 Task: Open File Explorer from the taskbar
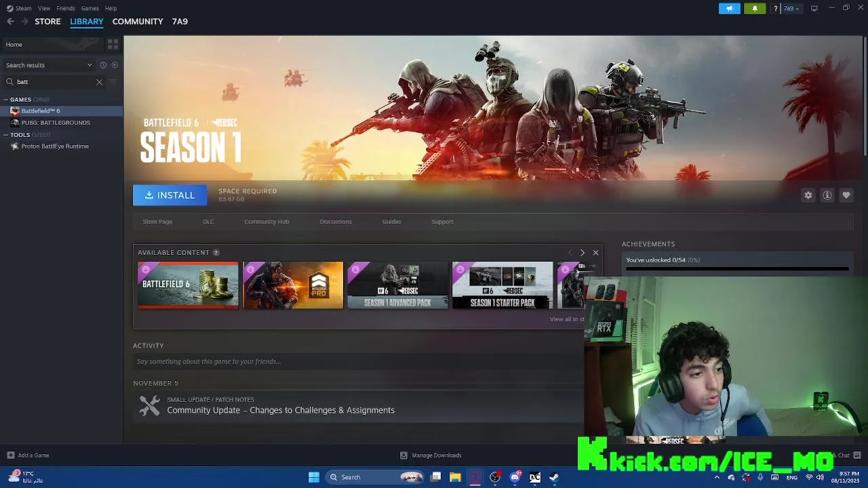click(x=455, y=477)
